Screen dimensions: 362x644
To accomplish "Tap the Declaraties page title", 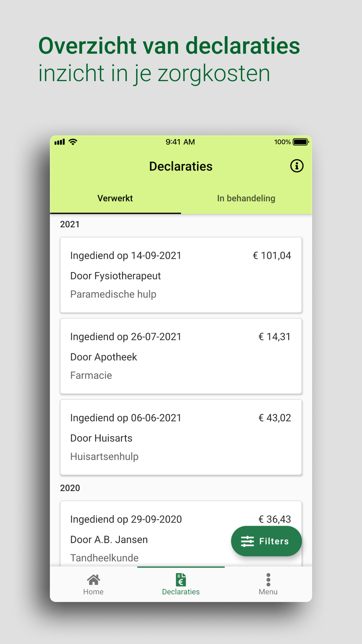I will [181, 166].
